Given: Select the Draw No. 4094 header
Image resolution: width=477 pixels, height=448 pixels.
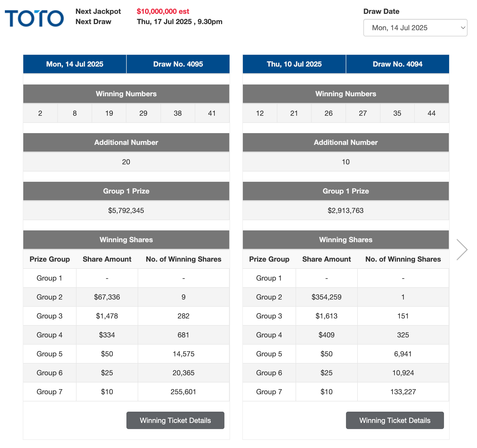Looking at the screenshot, I should pos(397,64).
